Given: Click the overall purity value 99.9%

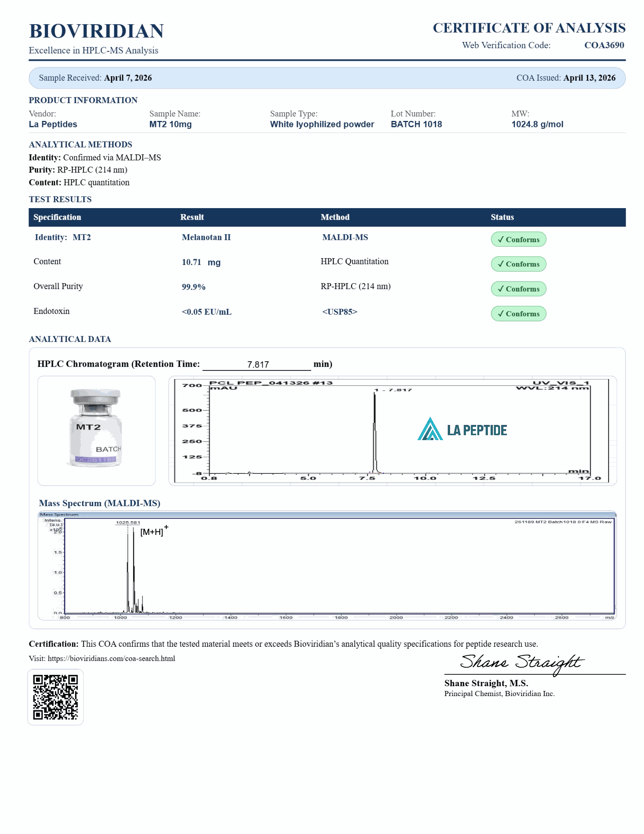Looking at the screenshot, I should pos(194,287).
